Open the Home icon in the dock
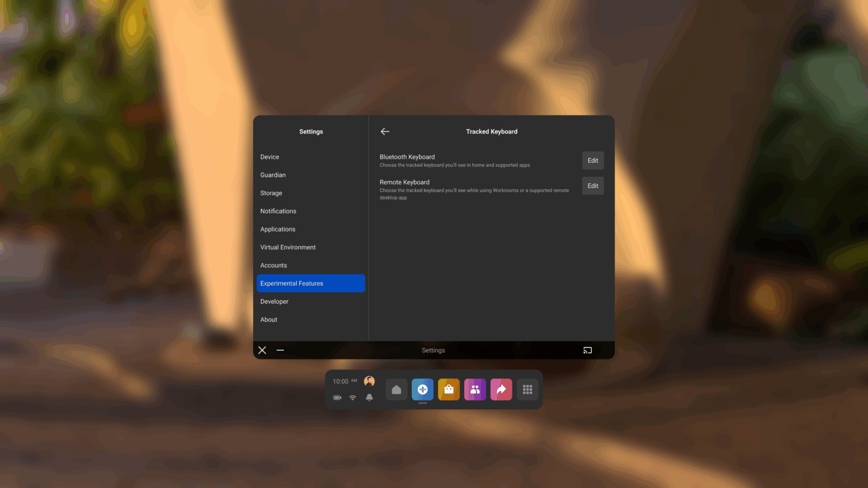This screenshot has height=488, width=868. 397,390
